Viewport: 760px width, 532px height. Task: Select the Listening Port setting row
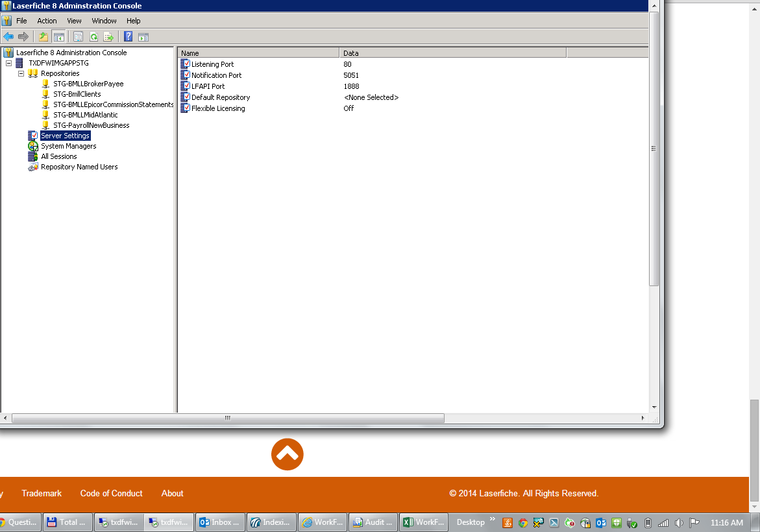point(212,64)
